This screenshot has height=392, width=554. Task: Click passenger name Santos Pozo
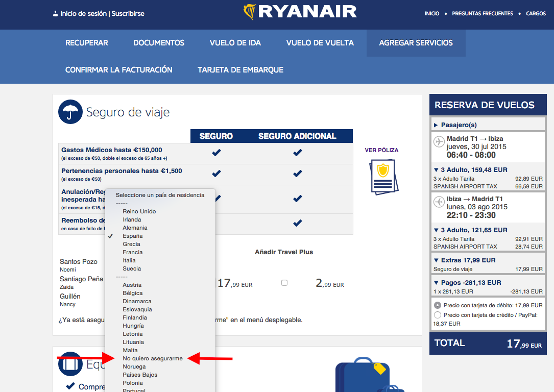click(x=79, y=262)
